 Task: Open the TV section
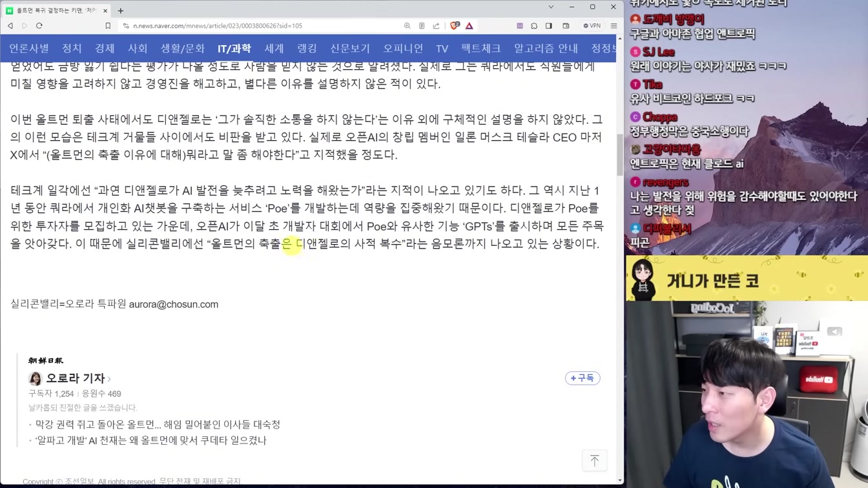pos(442,48)
